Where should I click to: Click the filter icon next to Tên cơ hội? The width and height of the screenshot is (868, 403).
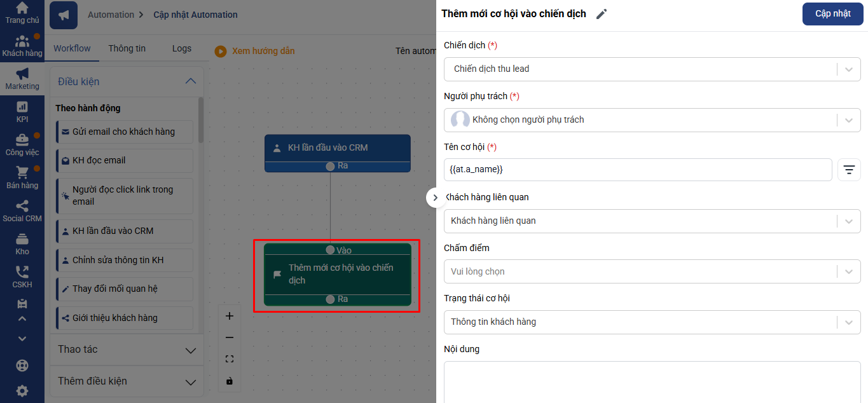click(x=849, y=170)
